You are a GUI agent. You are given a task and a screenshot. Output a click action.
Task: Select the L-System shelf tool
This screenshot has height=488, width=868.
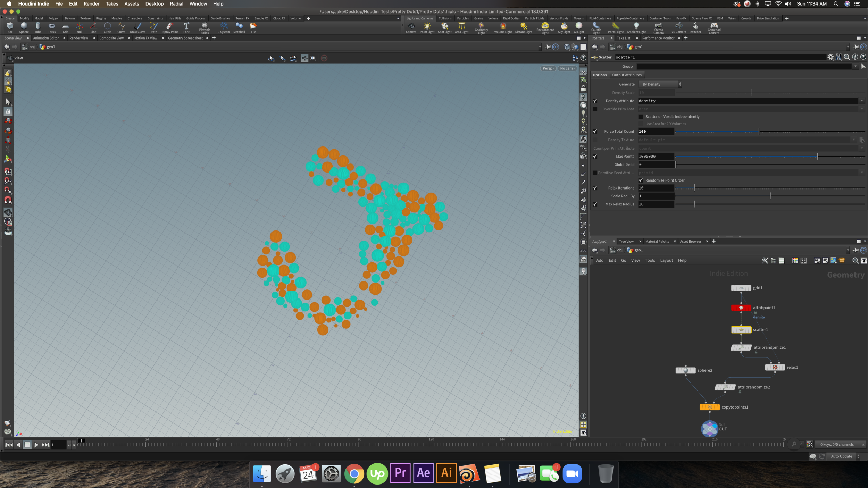224,27
